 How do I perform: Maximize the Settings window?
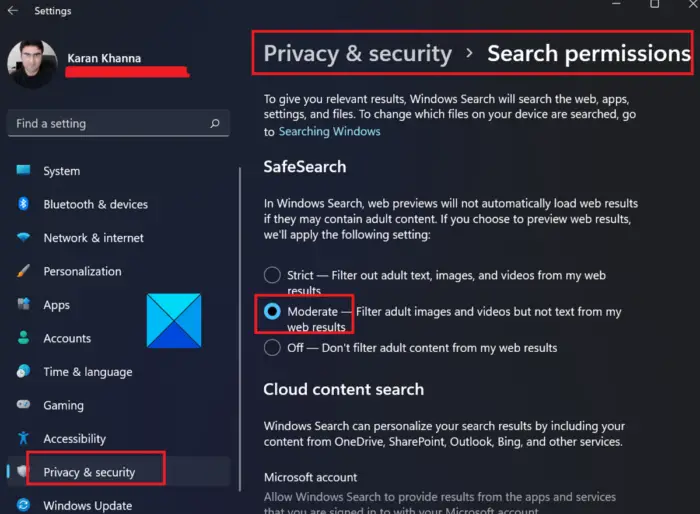coord(654,4)
